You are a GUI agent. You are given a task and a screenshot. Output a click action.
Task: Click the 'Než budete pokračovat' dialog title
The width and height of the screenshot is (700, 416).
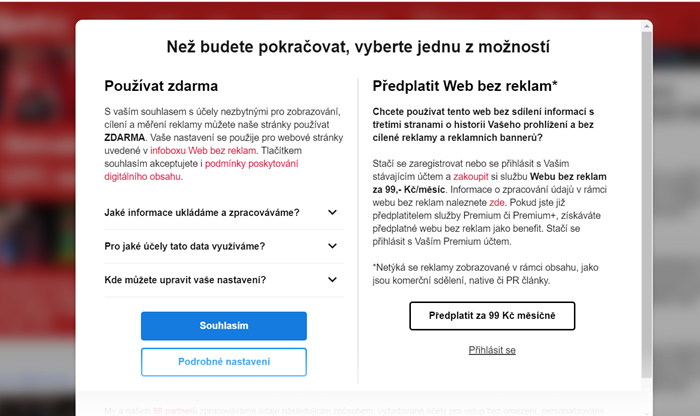tap(358, 47)
